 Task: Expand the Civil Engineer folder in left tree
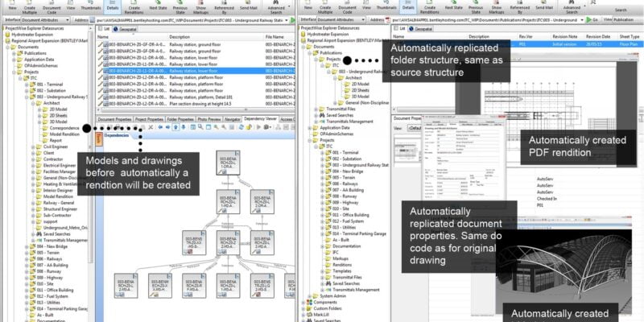(34, 147)
